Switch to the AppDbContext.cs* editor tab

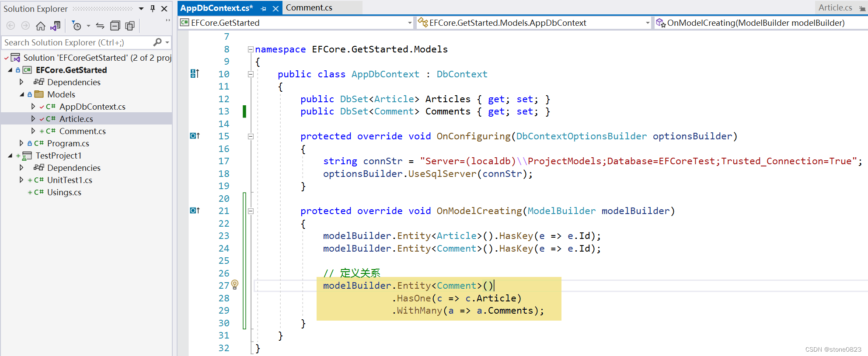pos(216,8)
